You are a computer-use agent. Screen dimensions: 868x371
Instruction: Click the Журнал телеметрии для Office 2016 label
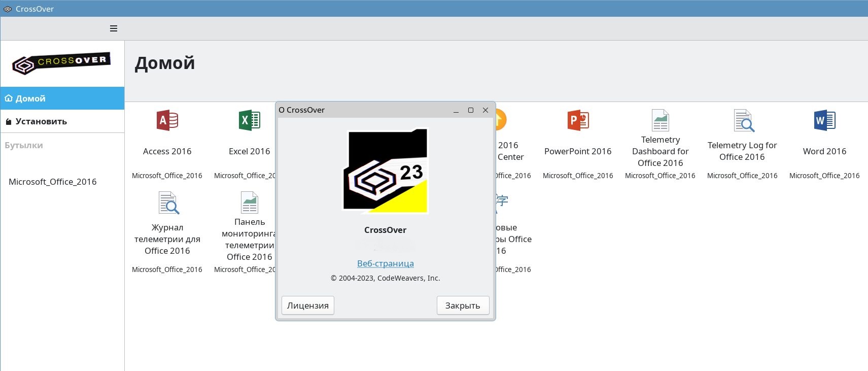(167, 239)
